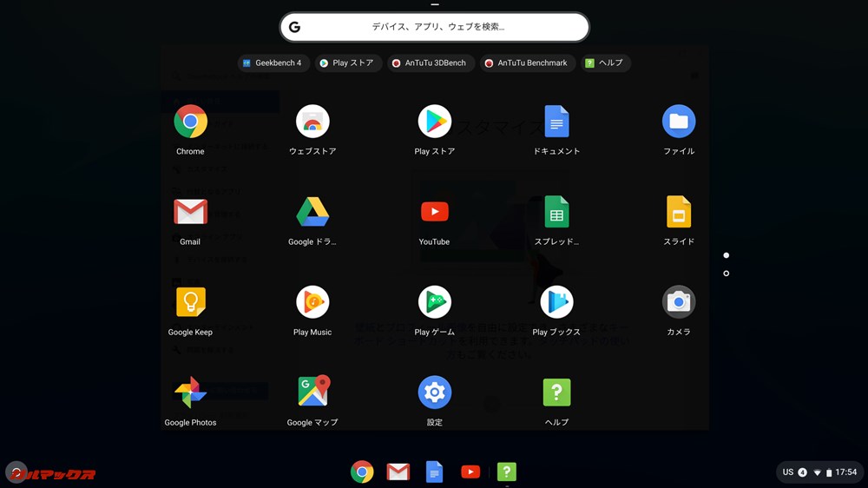Image resolution: width=868 pixels, height=488 pixels.
Task: Open ヘルプ app in launcher grid
Action: point(557,392)
